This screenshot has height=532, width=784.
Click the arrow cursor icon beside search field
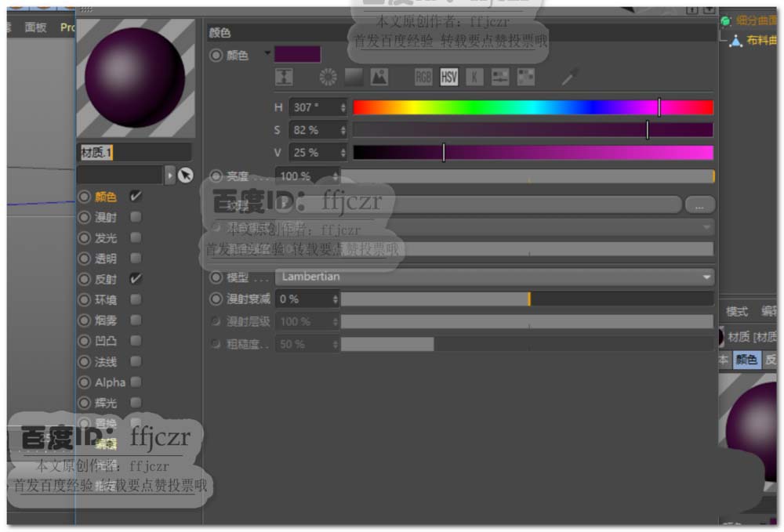186,175
